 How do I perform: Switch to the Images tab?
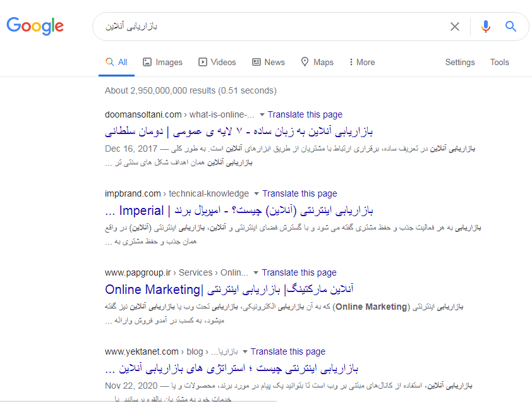(x=162, y=62)
